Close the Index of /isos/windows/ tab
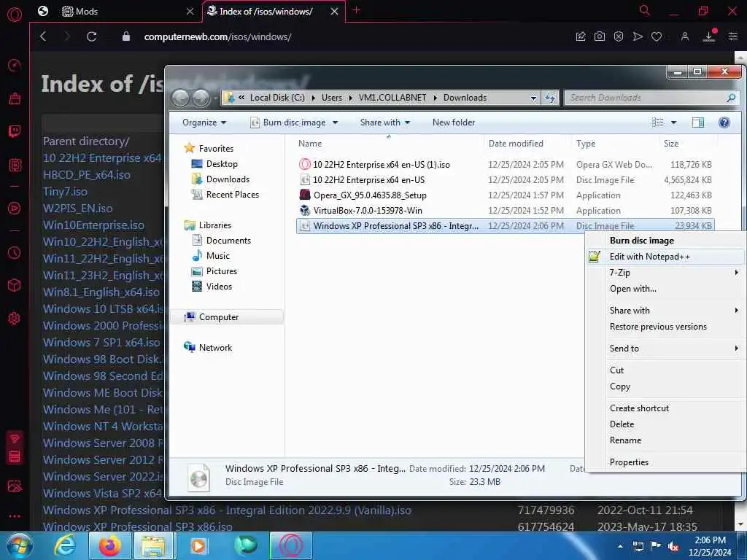The image size is (747, 560). 334,12
